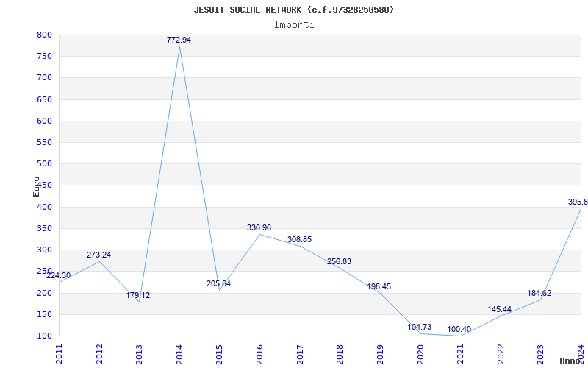
Task: Click the 2020 x-axis year label
Action: [420, 354]
